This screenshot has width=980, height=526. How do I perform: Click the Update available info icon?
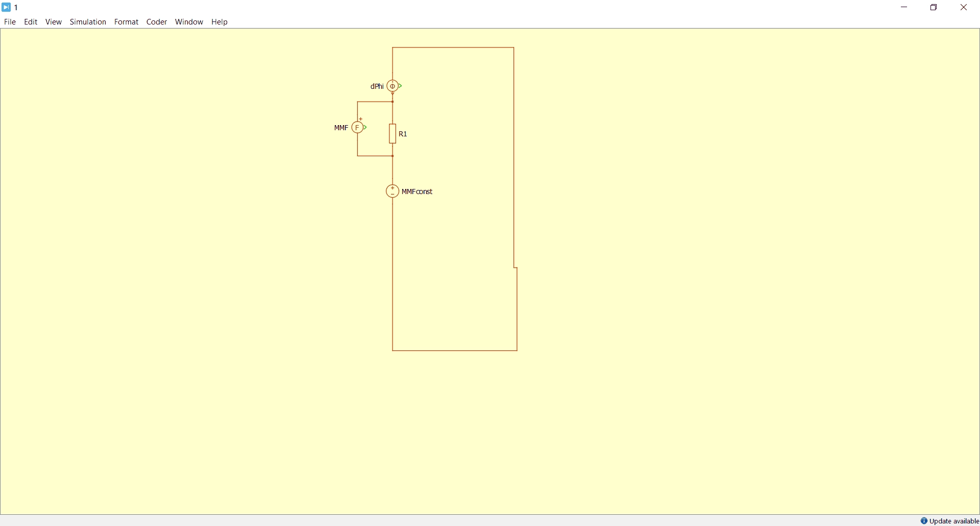[x=924, y=521]
